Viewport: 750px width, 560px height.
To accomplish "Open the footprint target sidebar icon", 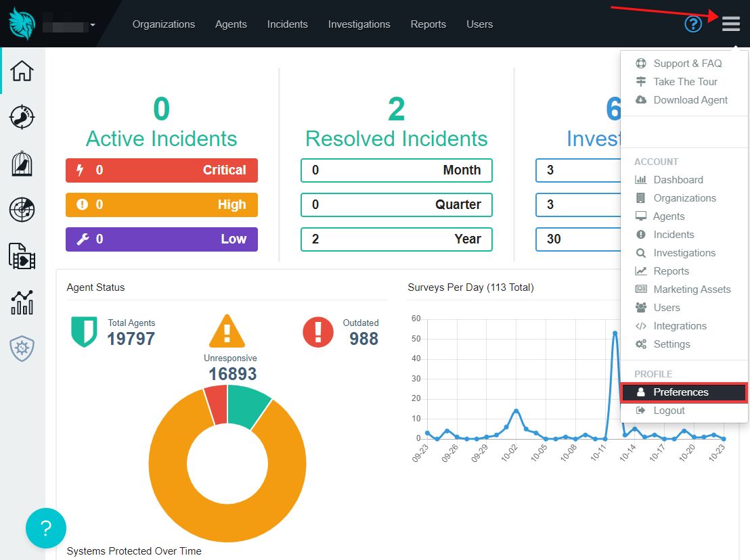I will pyautogui.click(x=22, y=117).
